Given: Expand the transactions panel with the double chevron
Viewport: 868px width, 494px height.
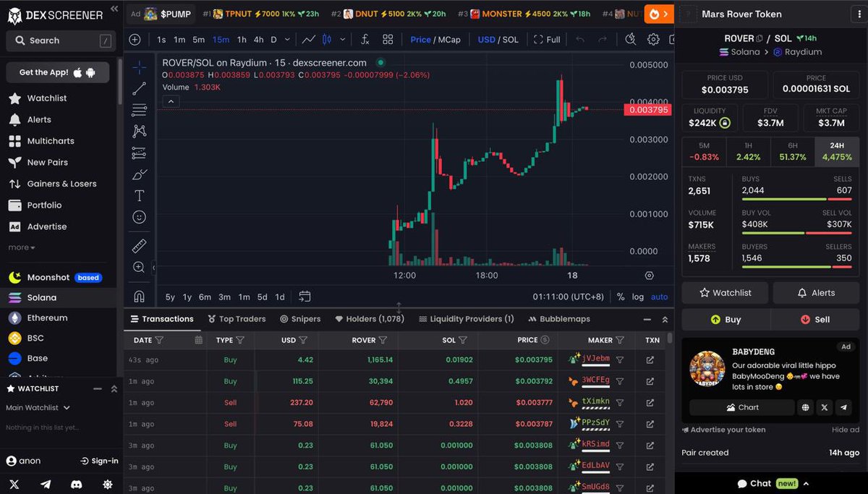Looking at the screenshot, I should 665,319.
